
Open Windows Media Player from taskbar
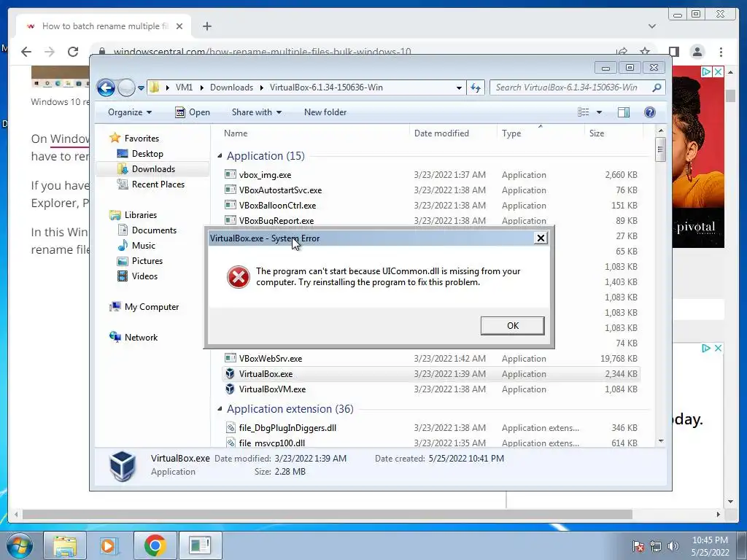point(108,545)
